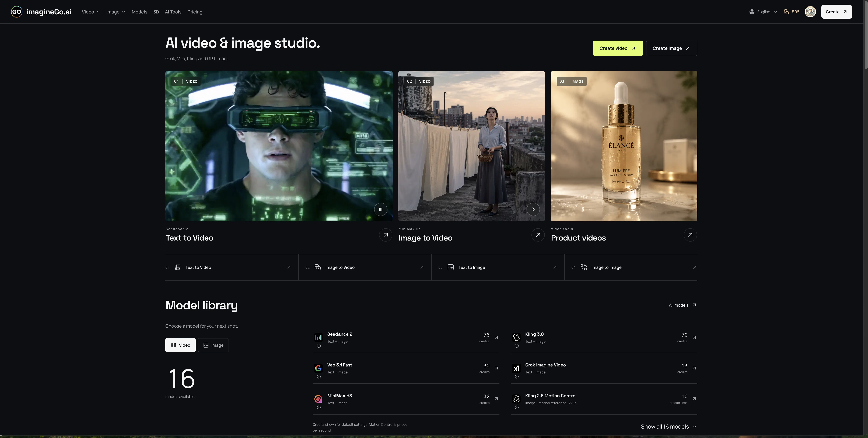Open the 3D nav item
The image size is (868, 438).
(x=156, y=12)
